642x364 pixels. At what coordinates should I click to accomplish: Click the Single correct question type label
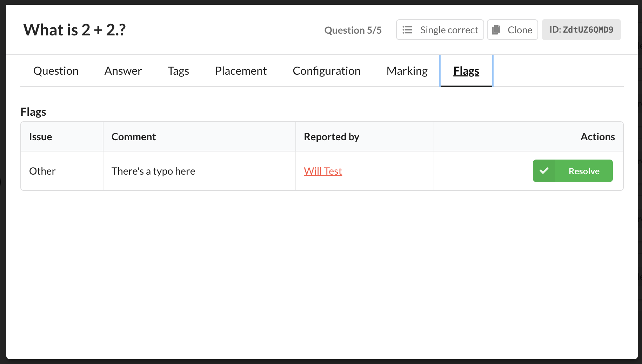pyautogui.click(x=449, y=30)
